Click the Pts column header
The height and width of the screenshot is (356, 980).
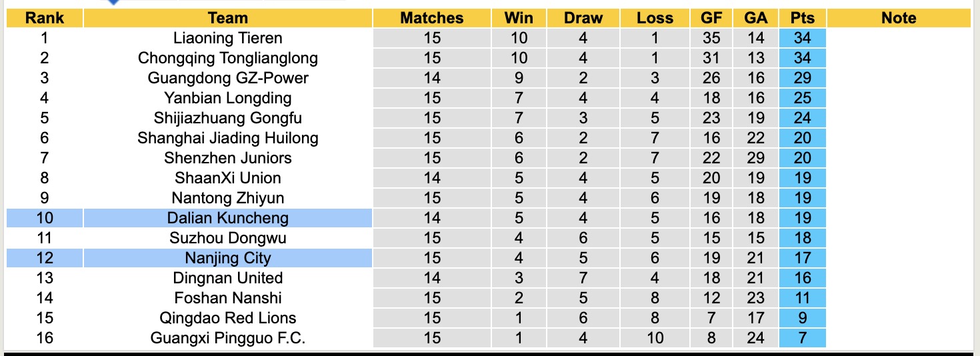[803, 18]
